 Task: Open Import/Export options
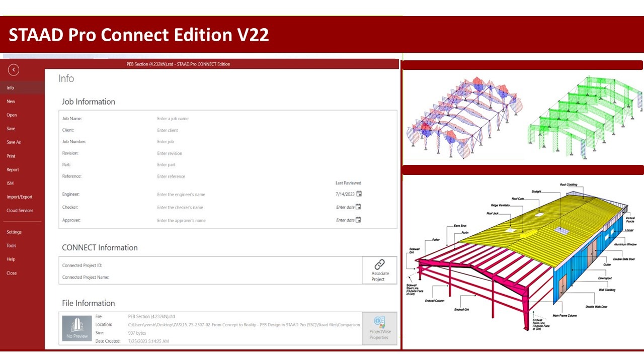[x=18, y=197]
